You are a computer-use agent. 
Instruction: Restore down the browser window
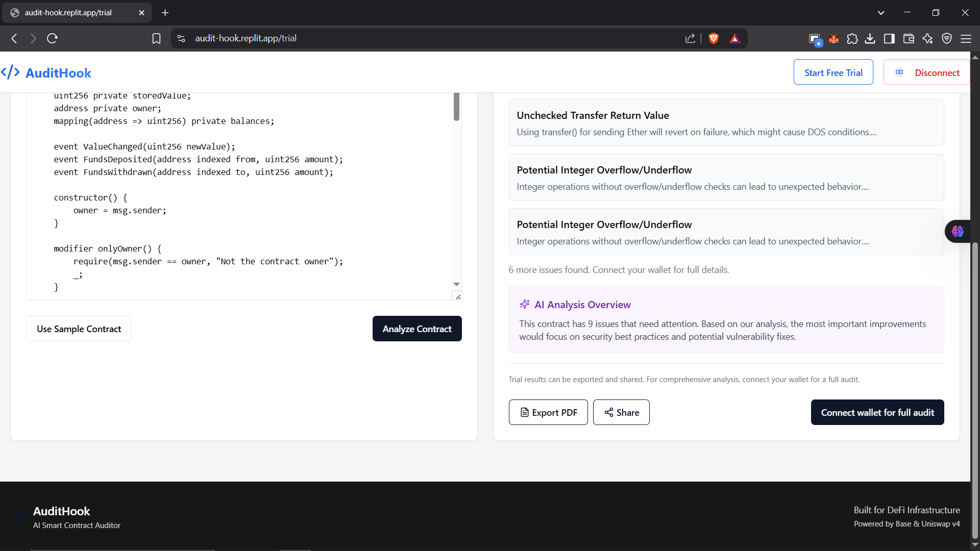tap(936, 13)
